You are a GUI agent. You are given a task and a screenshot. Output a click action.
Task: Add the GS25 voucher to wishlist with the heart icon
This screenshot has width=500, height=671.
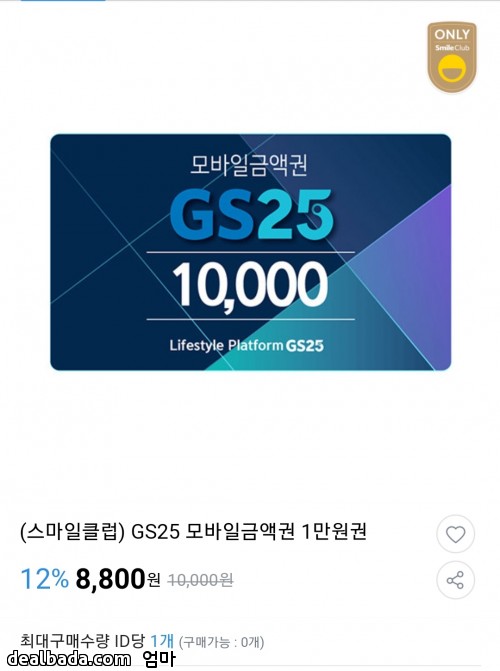tap(455, 534)
